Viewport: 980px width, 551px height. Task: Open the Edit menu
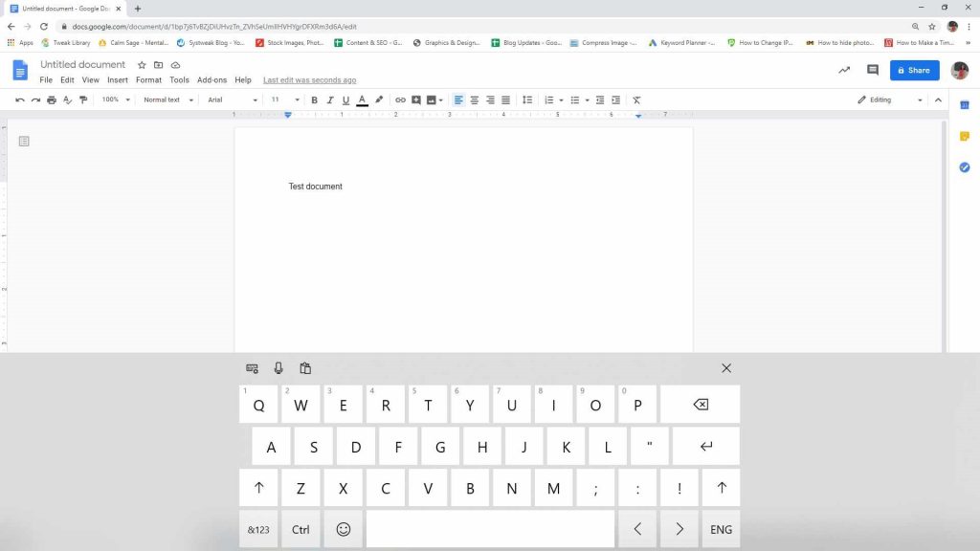coord(67,80)
